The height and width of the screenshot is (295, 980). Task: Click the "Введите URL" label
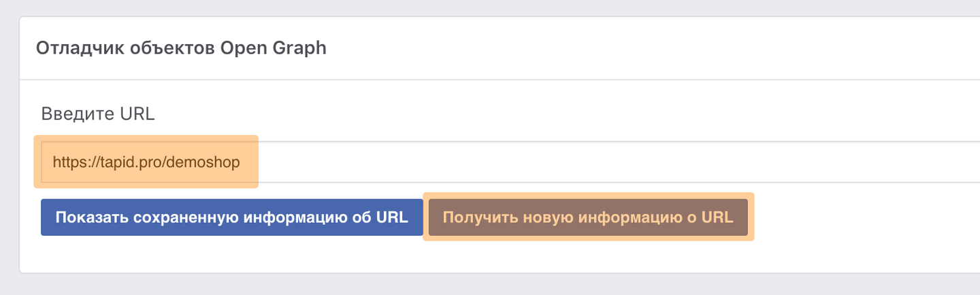coord(98,114)
